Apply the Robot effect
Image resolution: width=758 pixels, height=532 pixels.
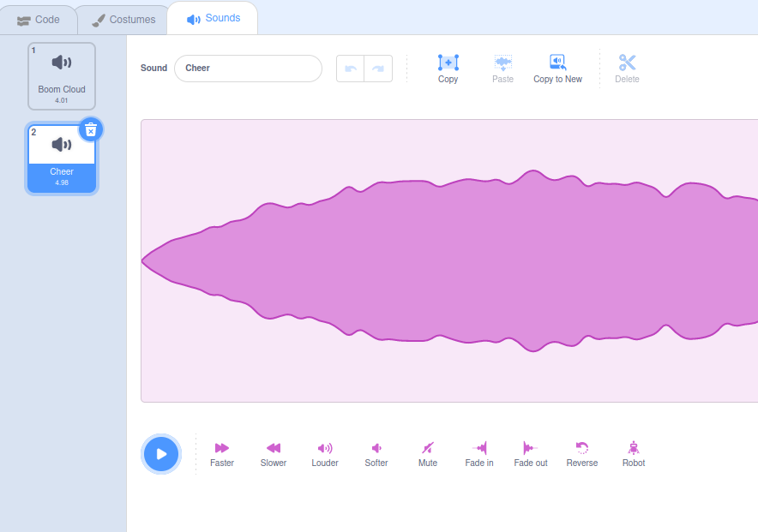coord(633,452)
